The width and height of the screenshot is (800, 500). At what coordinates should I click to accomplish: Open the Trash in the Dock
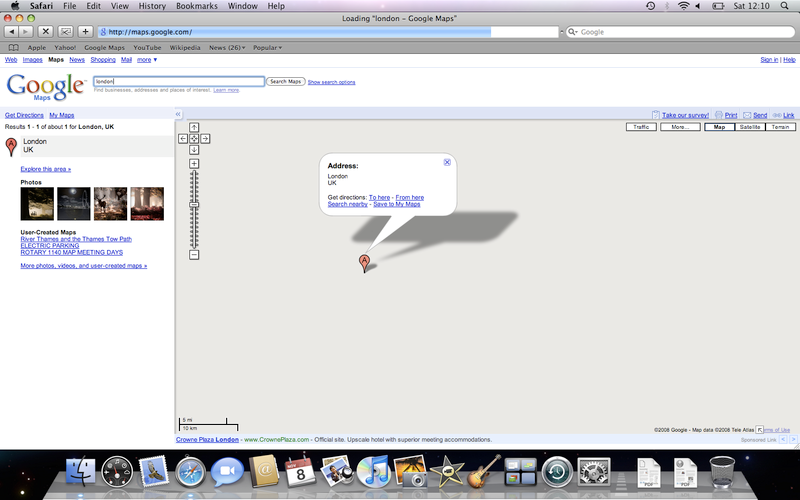722,472
